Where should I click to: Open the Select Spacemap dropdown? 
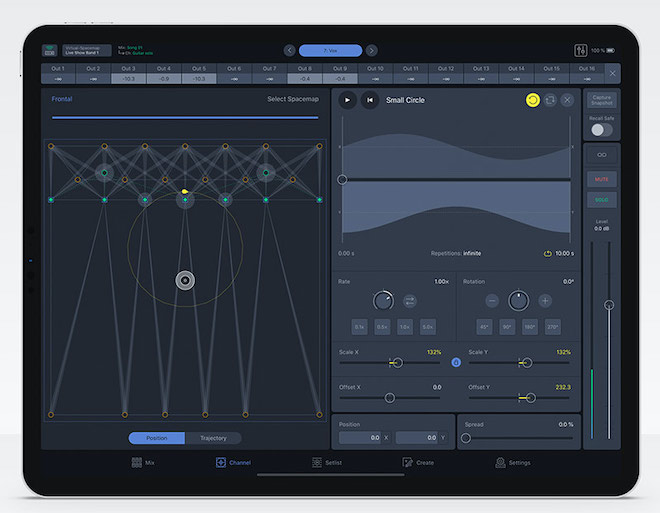[292, 99]
